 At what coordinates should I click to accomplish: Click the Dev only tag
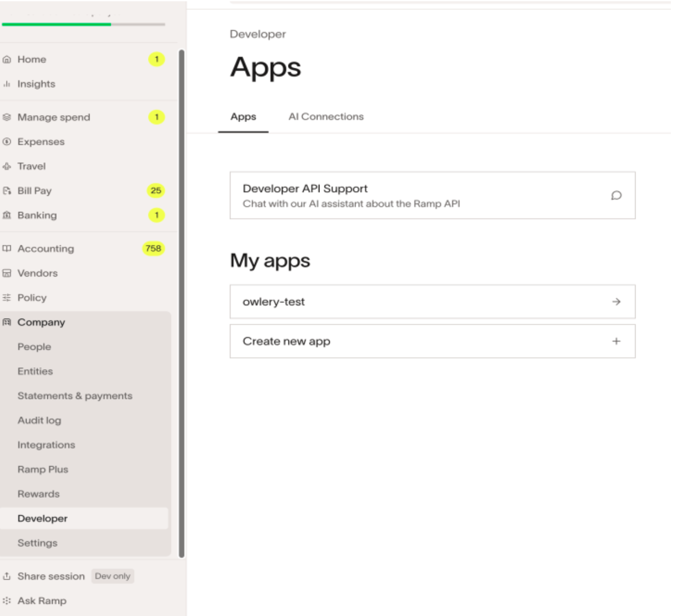[113, 576]
